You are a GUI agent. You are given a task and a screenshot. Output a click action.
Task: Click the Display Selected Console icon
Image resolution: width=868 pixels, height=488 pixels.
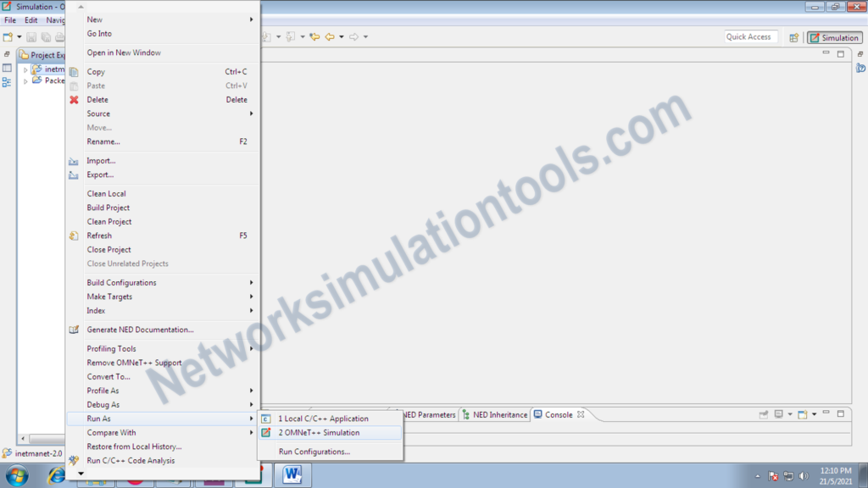pyautogui.click(x=778, y=415)
